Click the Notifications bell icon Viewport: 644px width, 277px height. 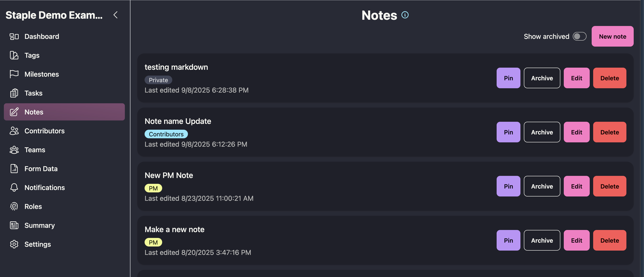pyautogui.click(x=14, y=187)
